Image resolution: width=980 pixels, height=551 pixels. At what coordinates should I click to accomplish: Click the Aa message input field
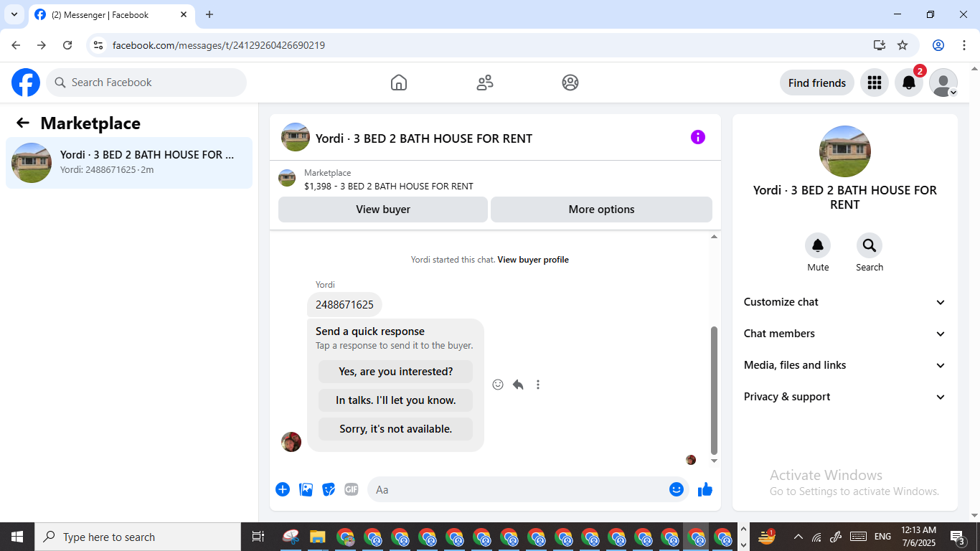[517, 489]
